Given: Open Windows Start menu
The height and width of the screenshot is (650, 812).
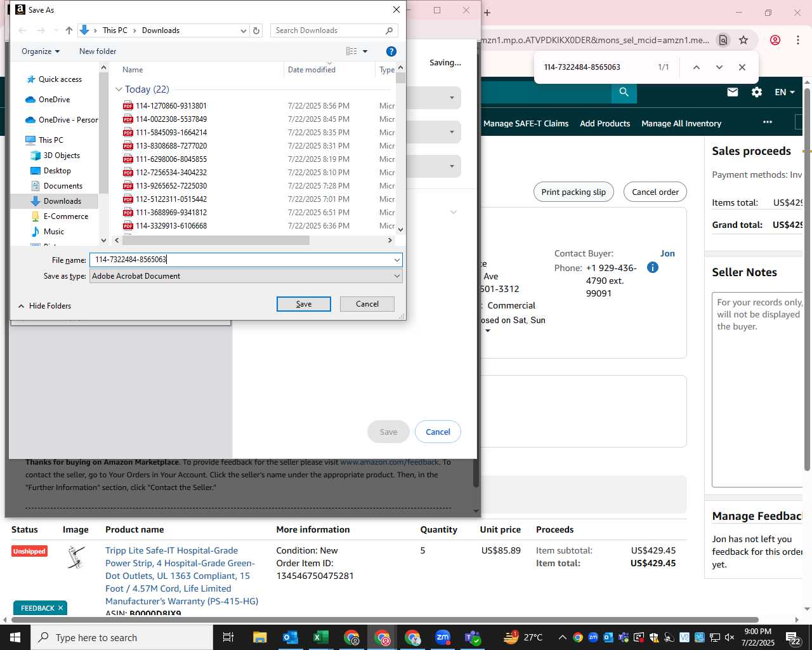Looking at the screenshot, I should point(15,637).
